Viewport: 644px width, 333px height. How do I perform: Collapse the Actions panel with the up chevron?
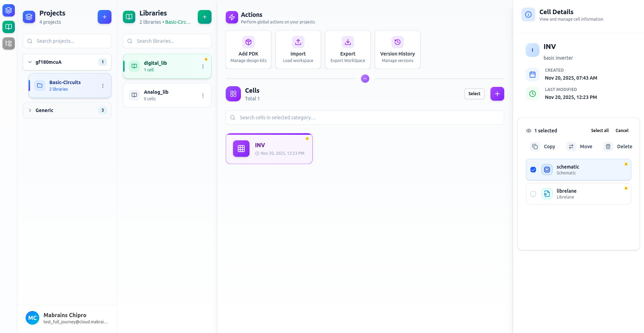point(365,79)
